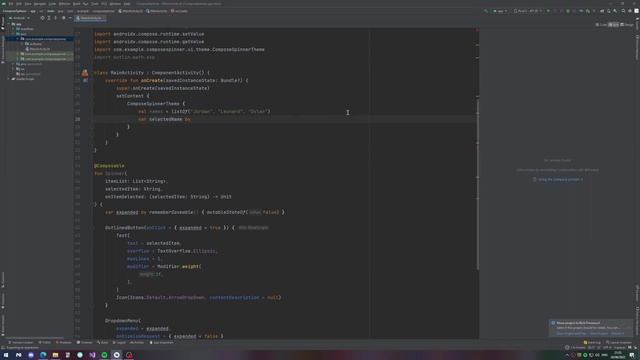Click the expand all icon in Project panel
Viewport: 640px width, 360px height.
(49, 18)
